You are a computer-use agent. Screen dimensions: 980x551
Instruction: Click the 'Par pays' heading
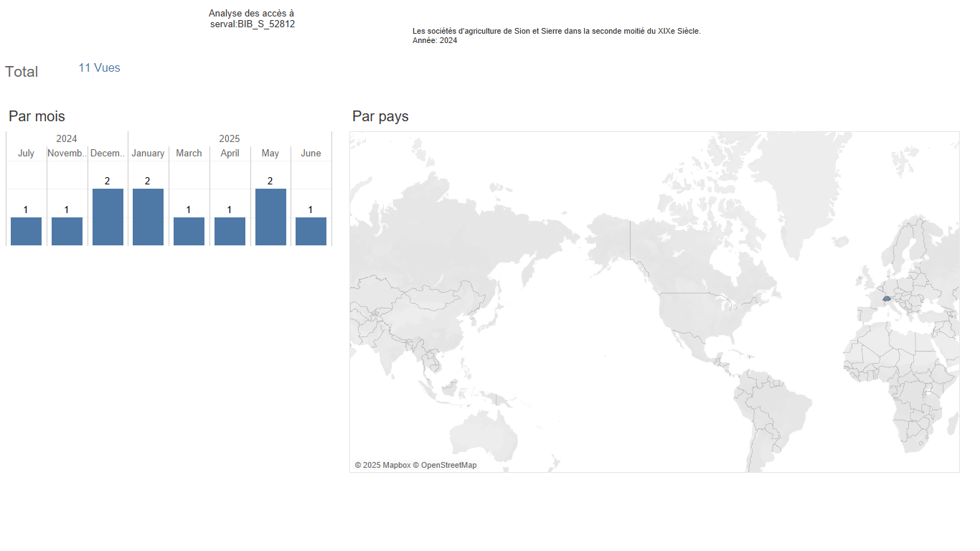[380, 116]
